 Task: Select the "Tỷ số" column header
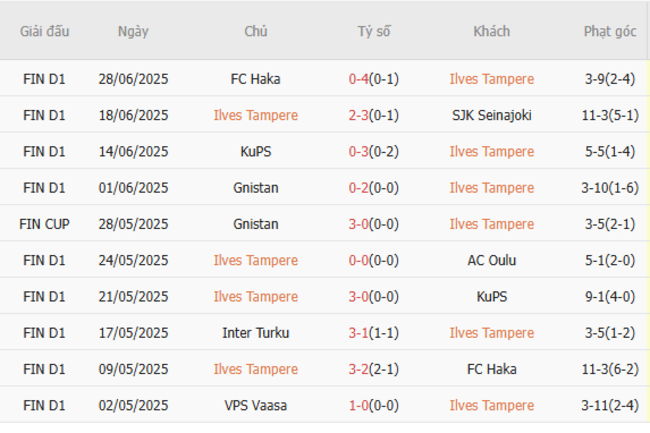coord(373,31)
